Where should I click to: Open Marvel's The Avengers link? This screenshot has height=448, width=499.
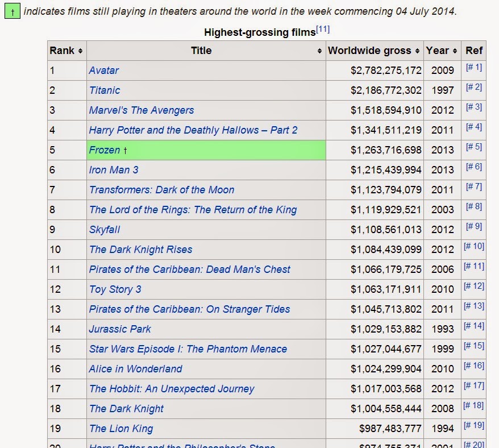pos(142,110)
